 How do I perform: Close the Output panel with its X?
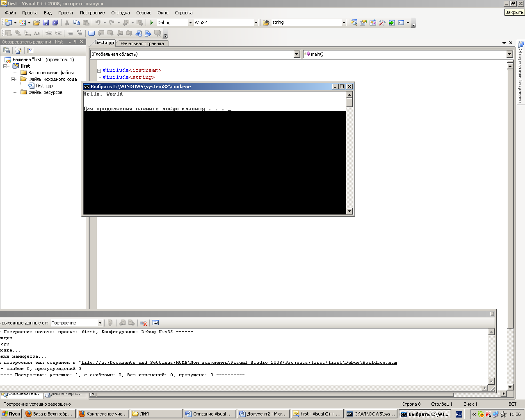click(x=492, y=314)
